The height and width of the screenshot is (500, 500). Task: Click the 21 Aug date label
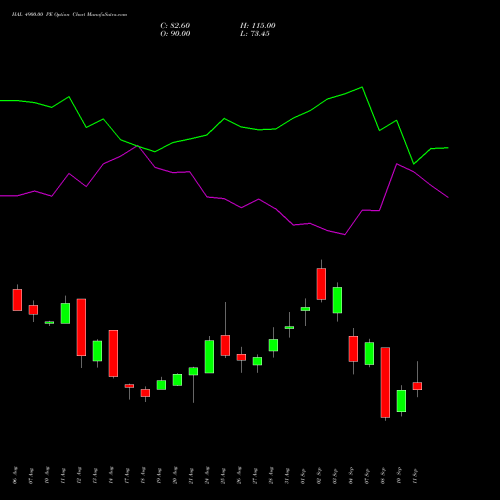[191, 475]
